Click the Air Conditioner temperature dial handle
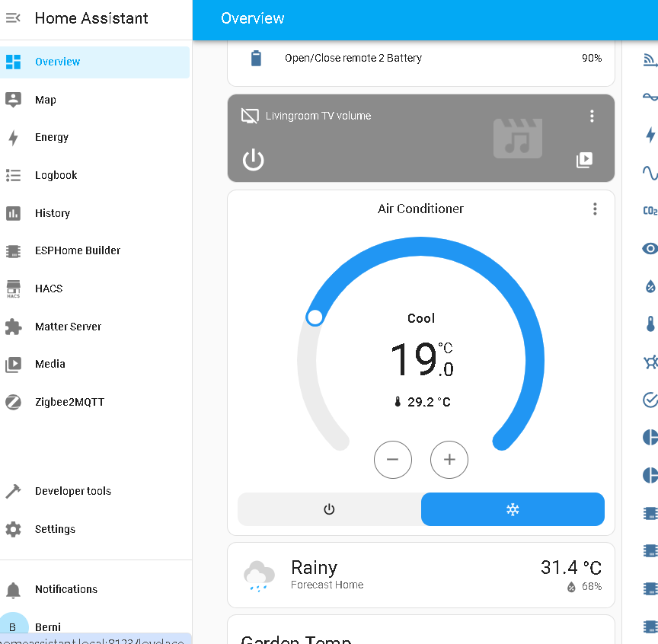This screenshot has height=644, width=658. (315, 317)
